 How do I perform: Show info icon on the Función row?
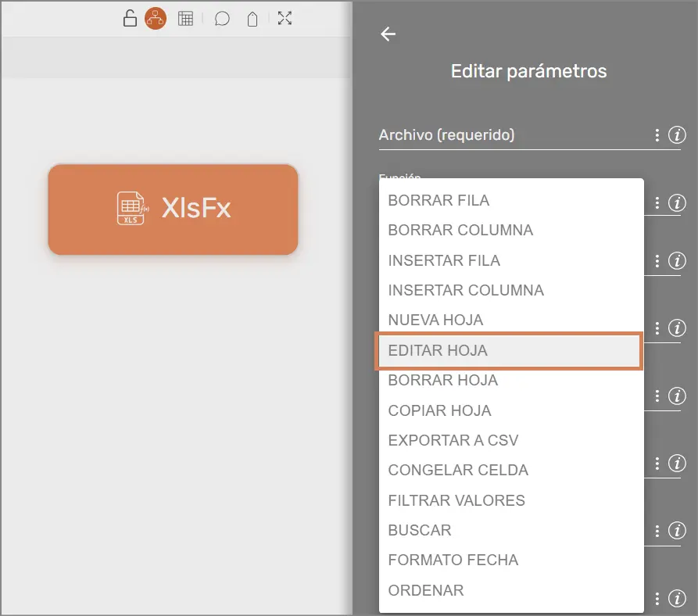[677, 202]
